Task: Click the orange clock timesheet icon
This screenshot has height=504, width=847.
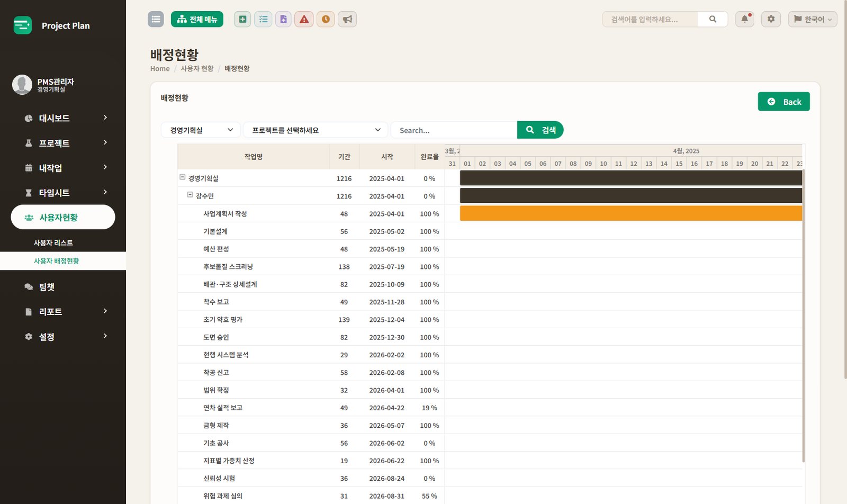Action: [x=326, y=19]
